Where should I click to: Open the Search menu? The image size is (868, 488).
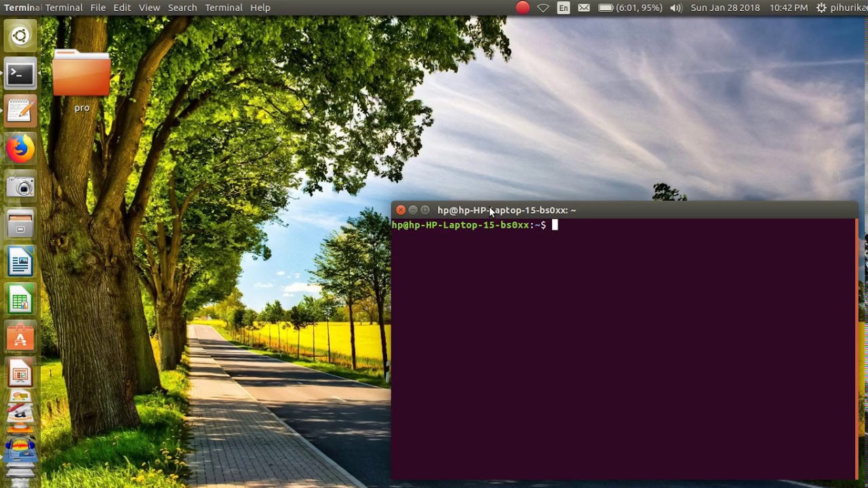click(x=182, y=7)
